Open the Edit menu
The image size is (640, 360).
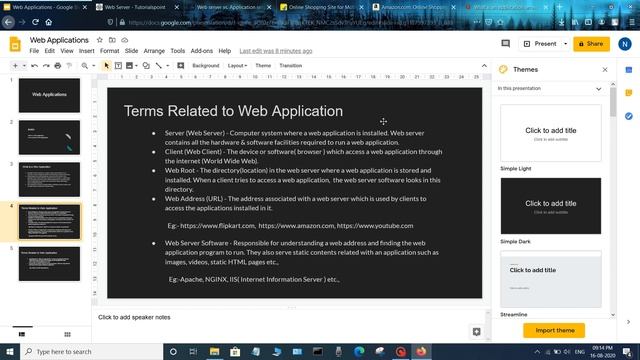[x=49, y=51]
